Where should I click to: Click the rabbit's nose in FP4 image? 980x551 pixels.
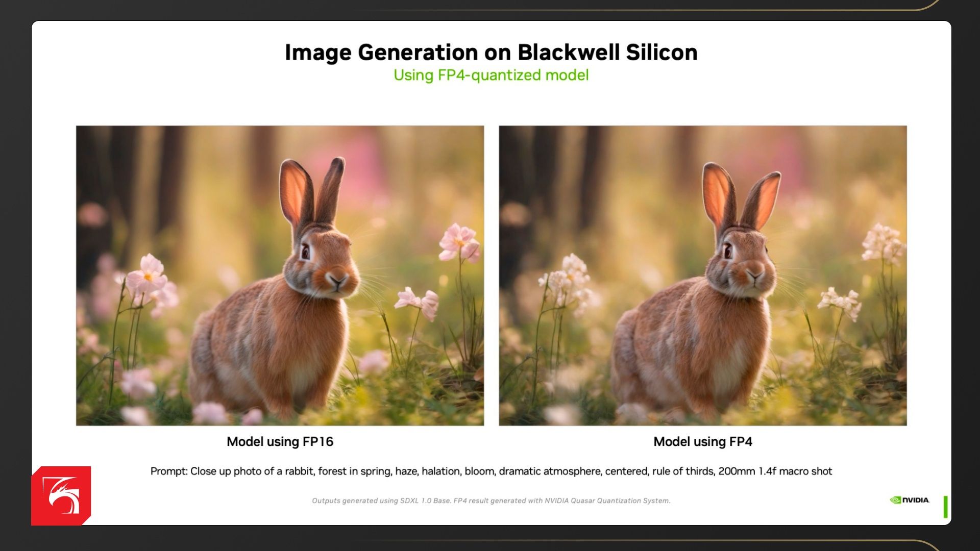pyautogui.click(x=754, y=276)
